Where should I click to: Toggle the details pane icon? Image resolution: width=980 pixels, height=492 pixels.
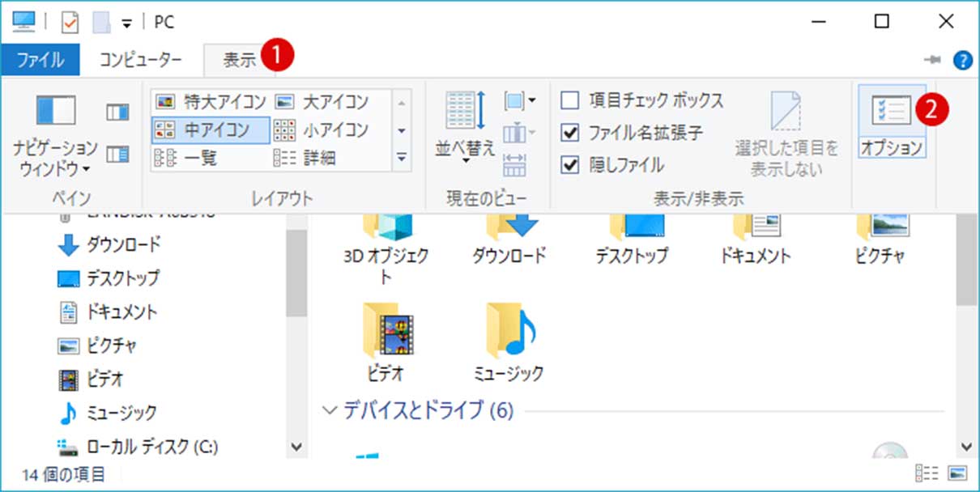click(117, 153)
